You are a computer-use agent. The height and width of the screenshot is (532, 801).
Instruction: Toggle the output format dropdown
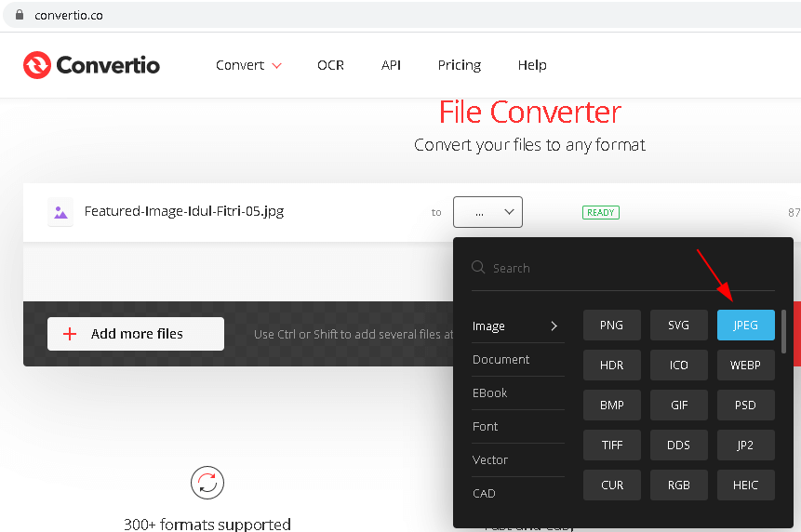coord(487,212)
